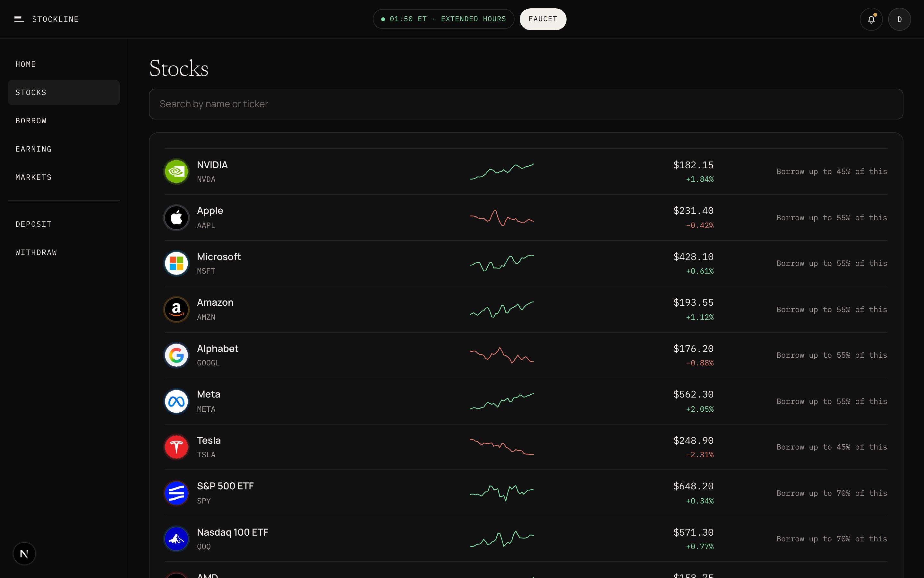Click the NVDA ticker text

pyautogui.click(x=206, y=179)
